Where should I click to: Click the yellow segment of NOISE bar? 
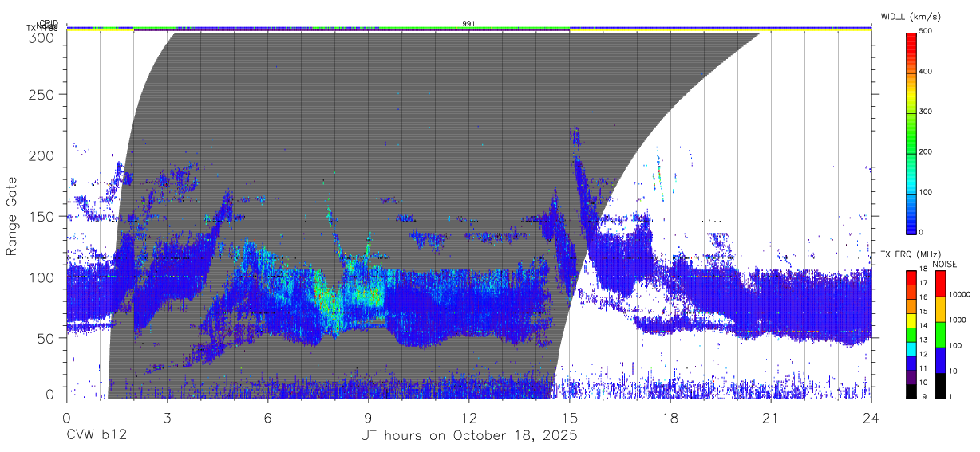pyautogui.click(x=939, y=309)
